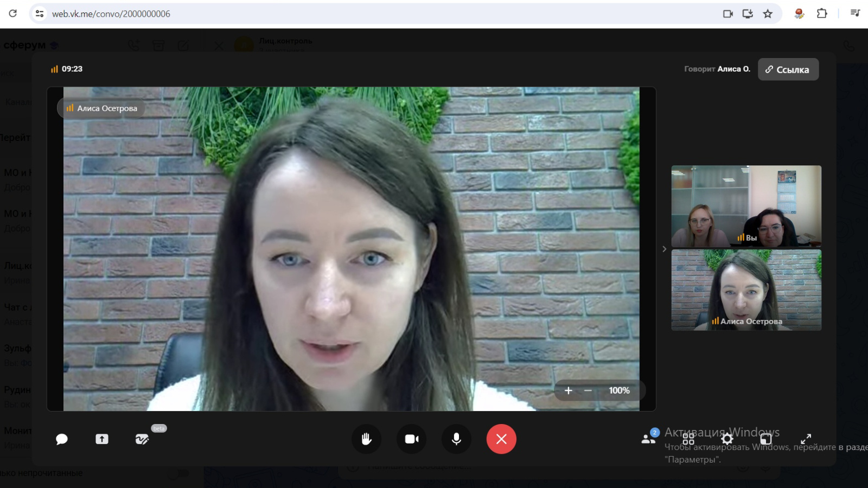View site information icon in address bar

pyautogui.click(x=40, y=14)
